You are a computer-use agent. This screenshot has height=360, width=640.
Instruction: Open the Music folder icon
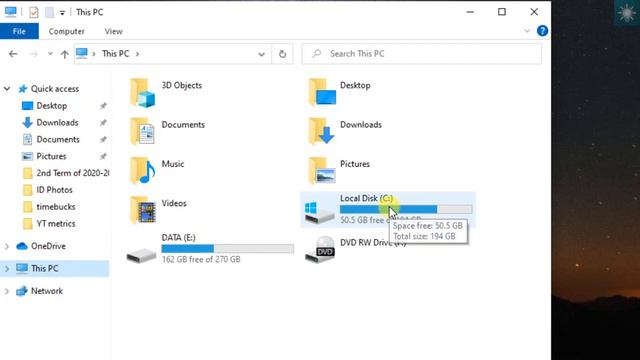tap(142, 171)
